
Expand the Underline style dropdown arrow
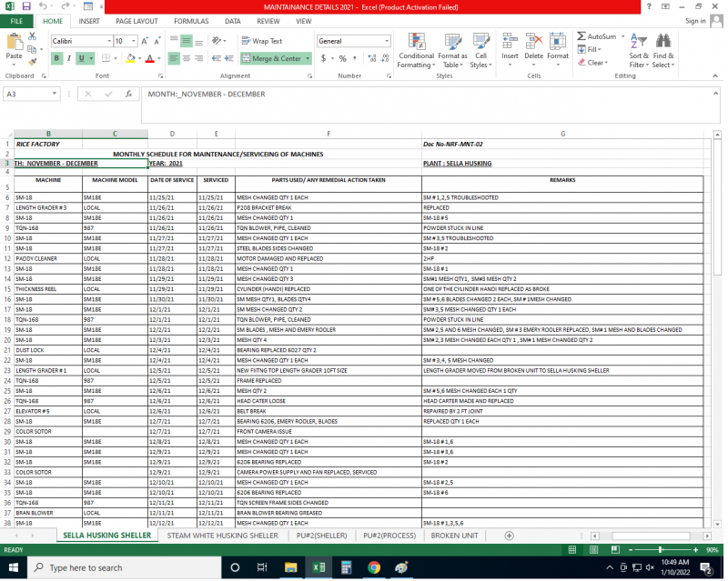pyautogui.click(x=91, y=58)
